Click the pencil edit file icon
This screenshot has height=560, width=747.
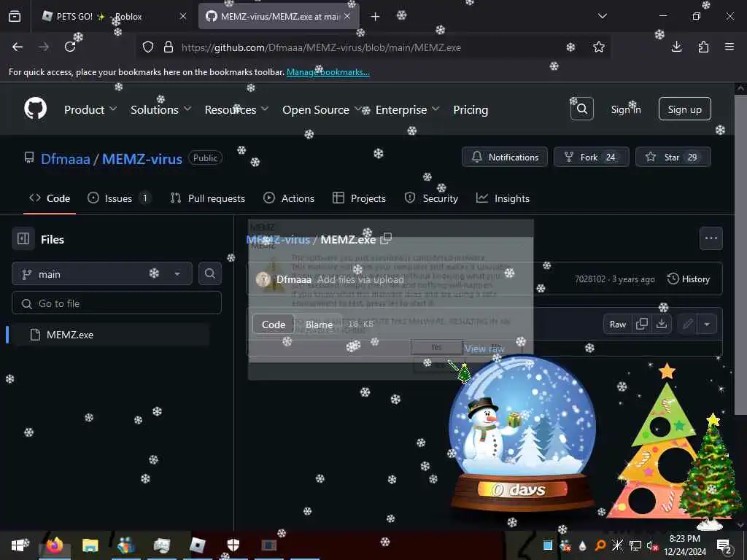[x=687, y=324]
